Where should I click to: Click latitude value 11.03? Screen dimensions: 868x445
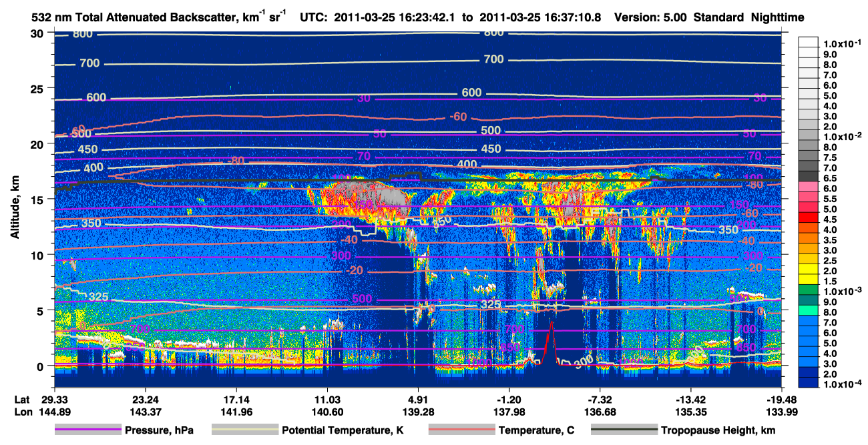pos(327,400)
